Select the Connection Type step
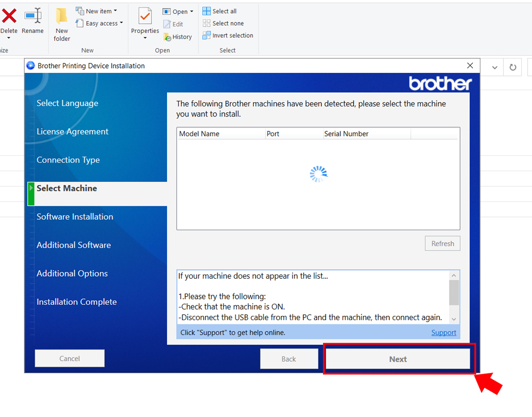 [68, 160]
